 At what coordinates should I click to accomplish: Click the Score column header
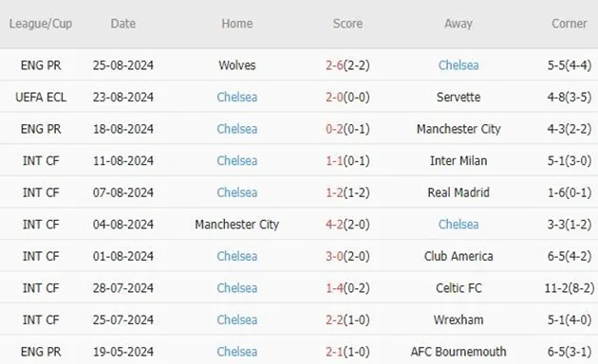click(347, 24)
